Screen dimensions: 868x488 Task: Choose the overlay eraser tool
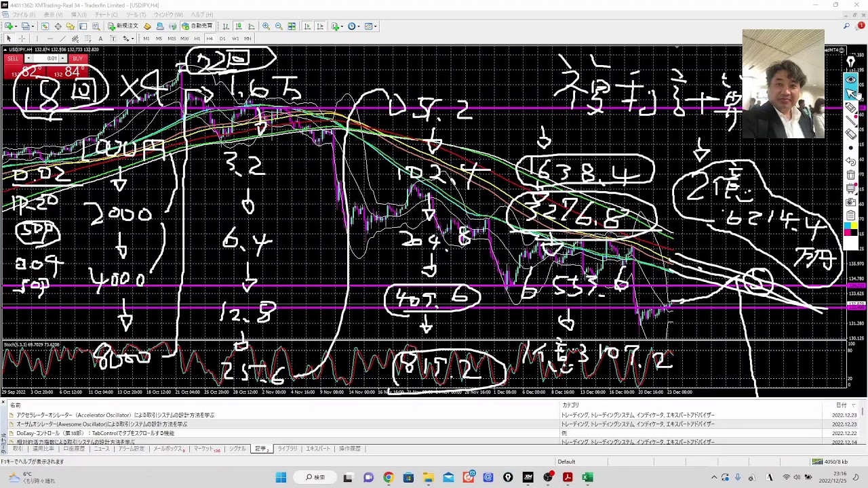pos(851,134)
